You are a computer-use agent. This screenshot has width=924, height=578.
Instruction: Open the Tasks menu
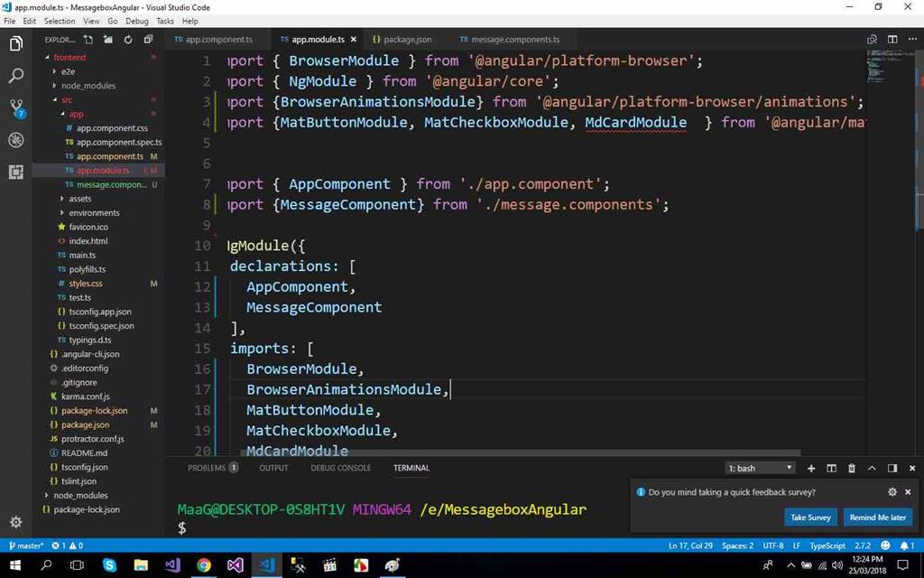pyautogui.click(x=165, y=21)
